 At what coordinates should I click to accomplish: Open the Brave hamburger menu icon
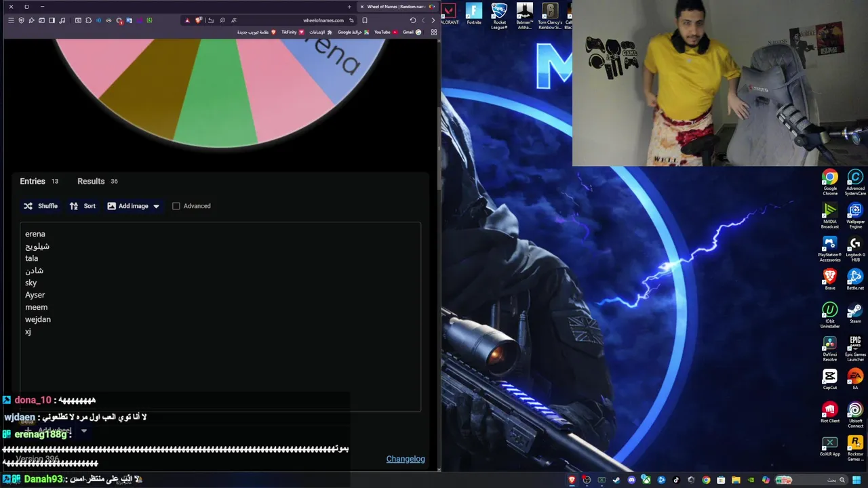click(11, 20)
